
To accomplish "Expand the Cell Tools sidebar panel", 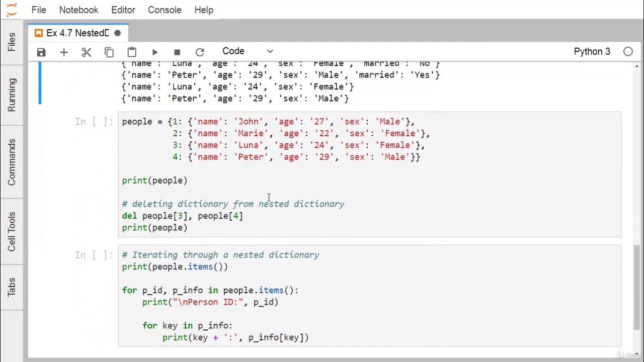I will [12, 231].
